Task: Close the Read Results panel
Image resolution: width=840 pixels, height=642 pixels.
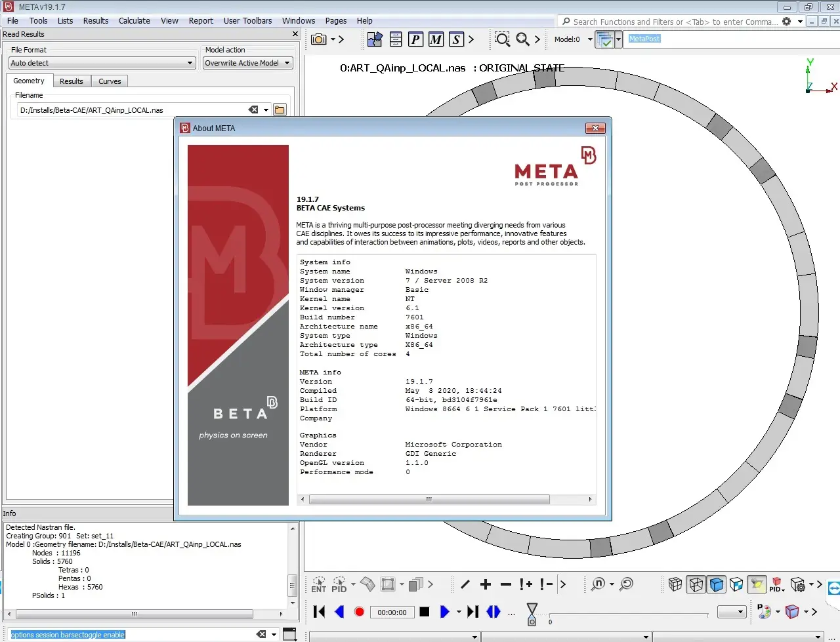Action: (x=295, y=34)
